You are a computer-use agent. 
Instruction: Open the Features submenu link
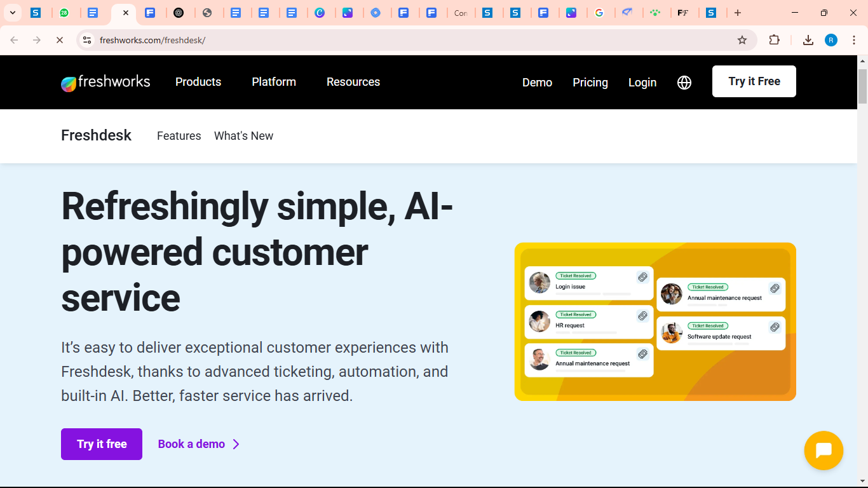pos(179,136)
